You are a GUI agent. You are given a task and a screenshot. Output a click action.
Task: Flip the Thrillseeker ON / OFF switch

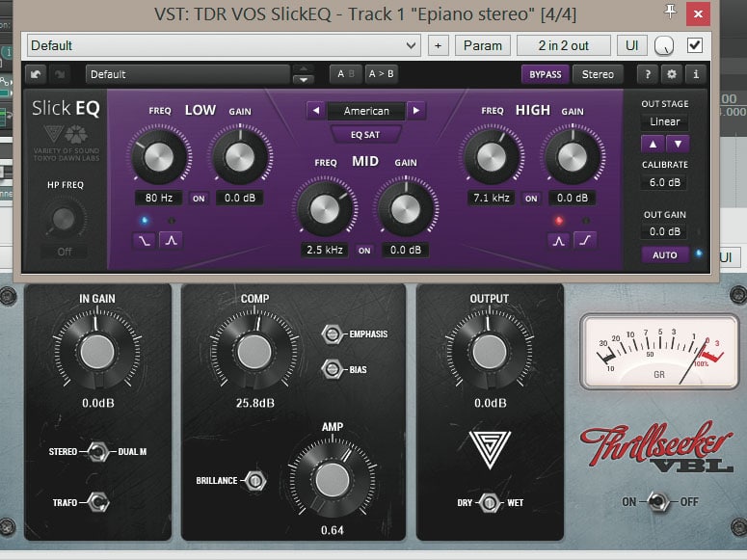coord(658,501)
